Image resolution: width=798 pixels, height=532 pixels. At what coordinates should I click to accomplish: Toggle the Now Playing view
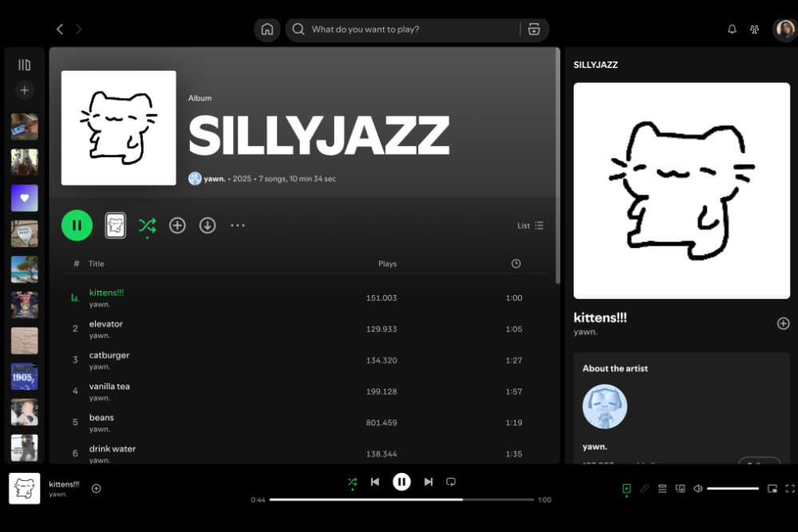[x=626, y=488]
